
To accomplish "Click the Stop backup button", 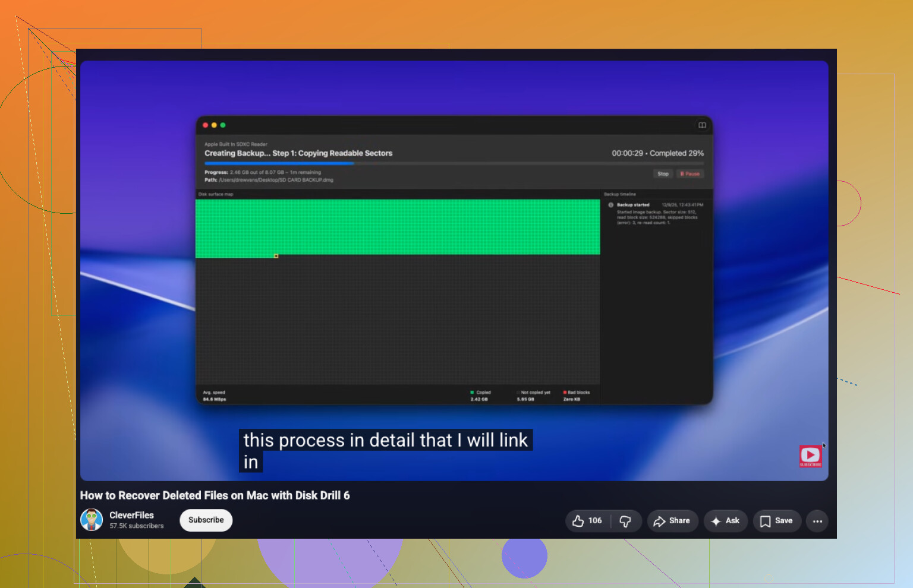I will tap(663, 174).
